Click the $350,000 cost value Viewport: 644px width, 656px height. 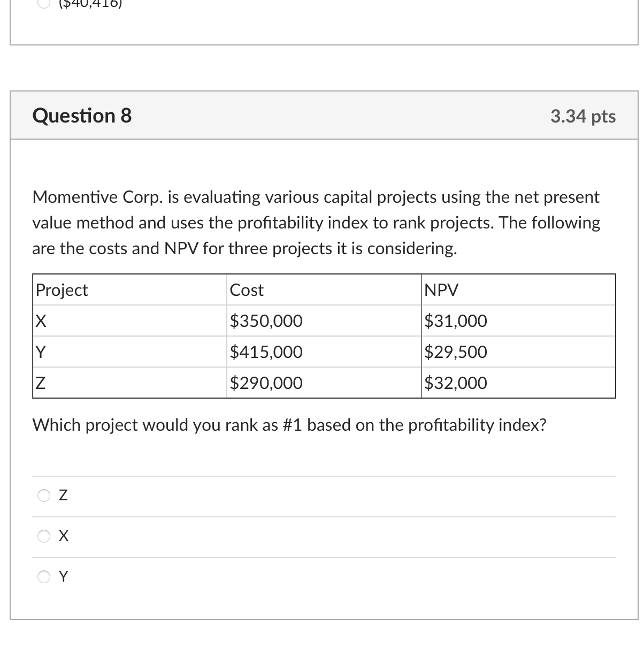[x=266, y=321]
